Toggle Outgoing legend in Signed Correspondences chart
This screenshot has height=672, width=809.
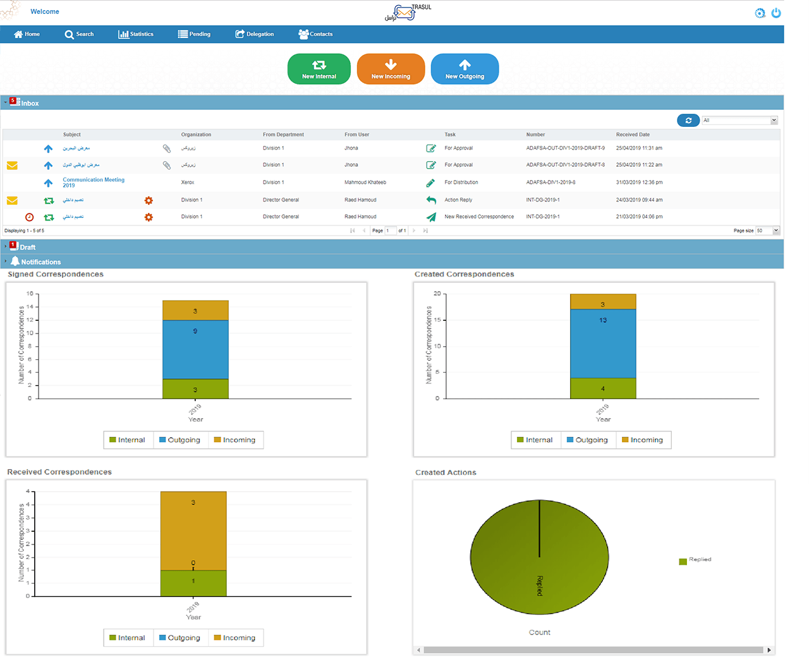180,440
